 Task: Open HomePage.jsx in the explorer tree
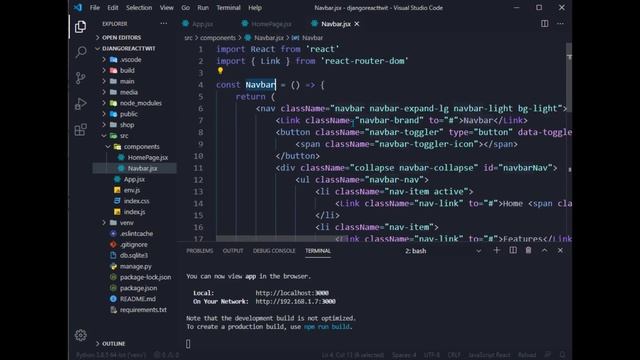(147, 158)
